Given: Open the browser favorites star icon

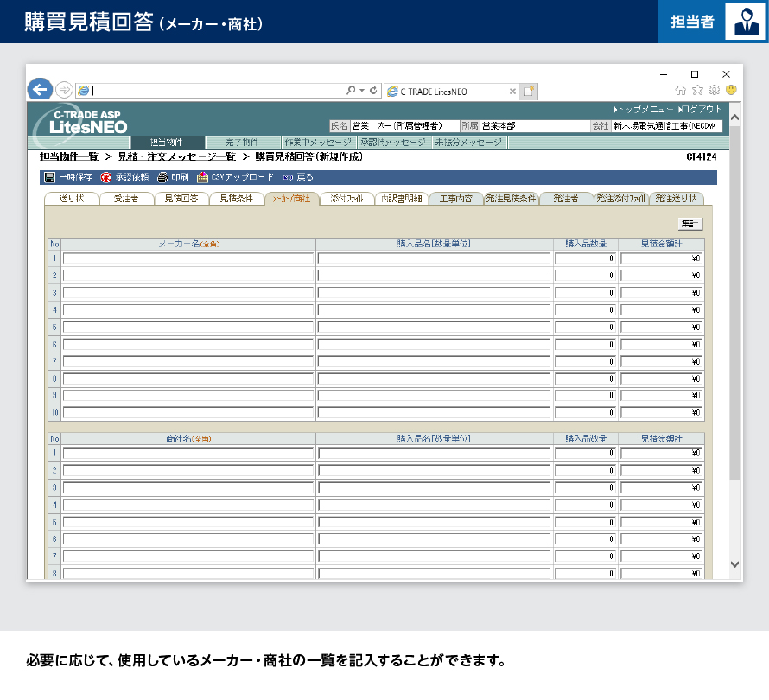Looking at the screenshot, I should point(697,90).
